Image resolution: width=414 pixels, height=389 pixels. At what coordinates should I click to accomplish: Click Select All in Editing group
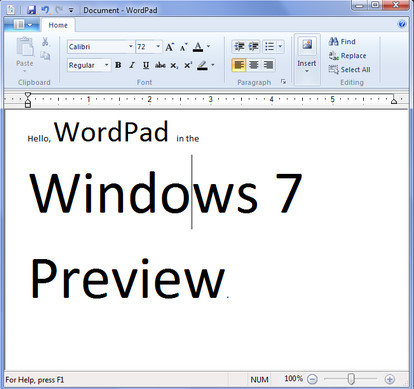(x=349, y=70)
